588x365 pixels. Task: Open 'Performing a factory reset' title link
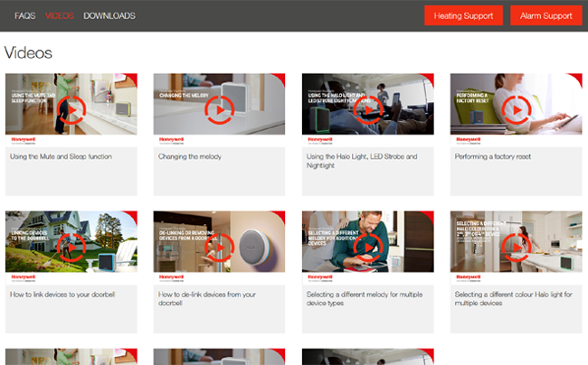coord(493,156)
